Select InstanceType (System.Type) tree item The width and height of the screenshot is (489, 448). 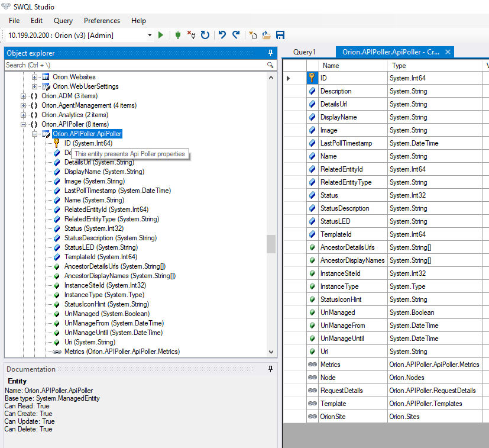104,295
